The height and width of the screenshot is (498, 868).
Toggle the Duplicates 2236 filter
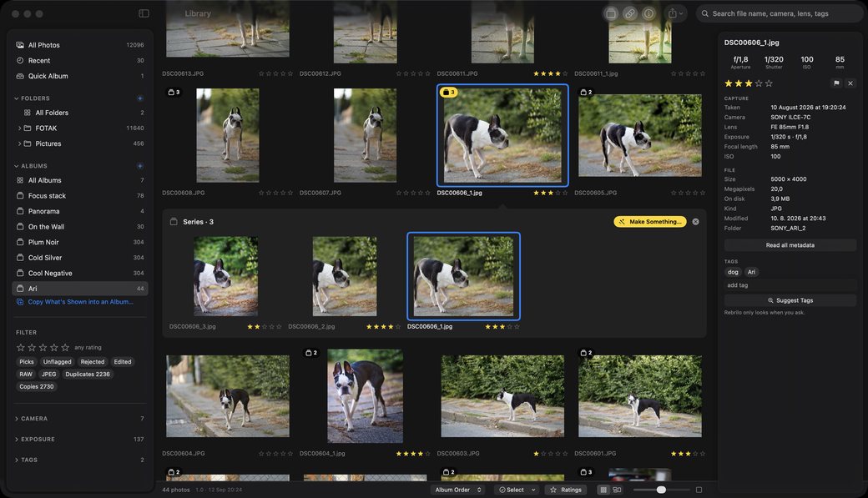[x=88, y=374]
